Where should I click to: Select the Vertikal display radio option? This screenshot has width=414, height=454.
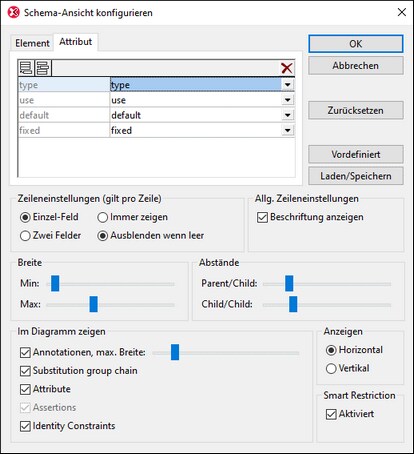click(348, 368)
